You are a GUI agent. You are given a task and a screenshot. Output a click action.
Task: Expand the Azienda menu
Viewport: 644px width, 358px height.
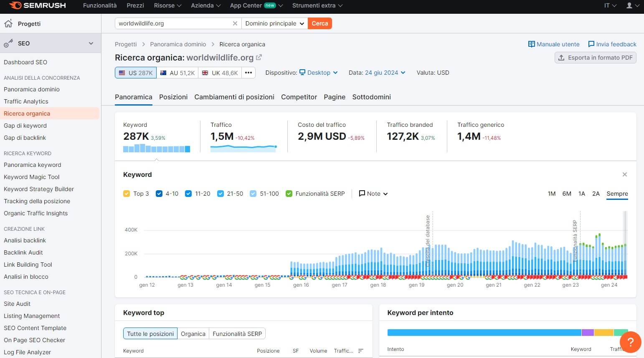205,5
